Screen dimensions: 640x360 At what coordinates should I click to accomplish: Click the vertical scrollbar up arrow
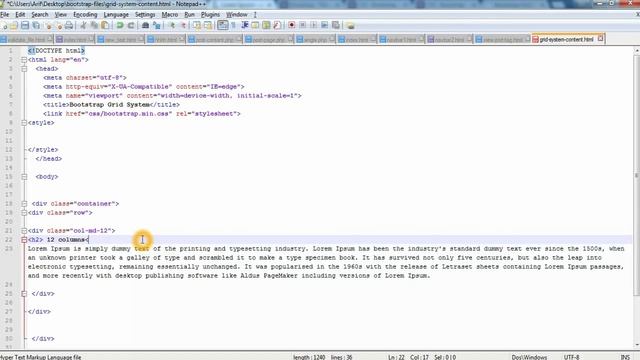[637, 50]
